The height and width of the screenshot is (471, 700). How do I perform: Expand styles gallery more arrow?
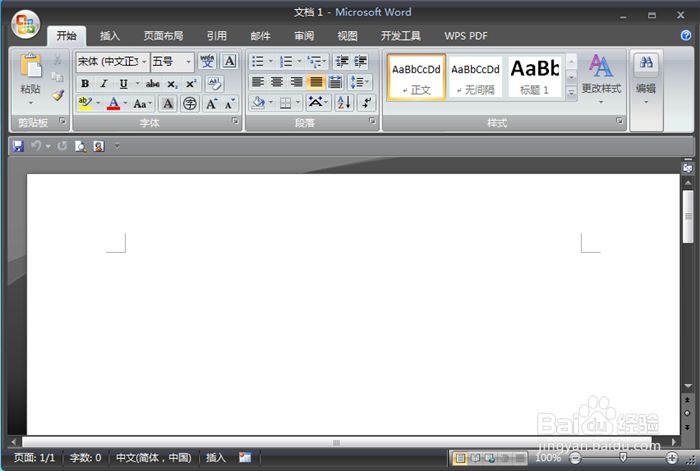[x=571, y=93]
